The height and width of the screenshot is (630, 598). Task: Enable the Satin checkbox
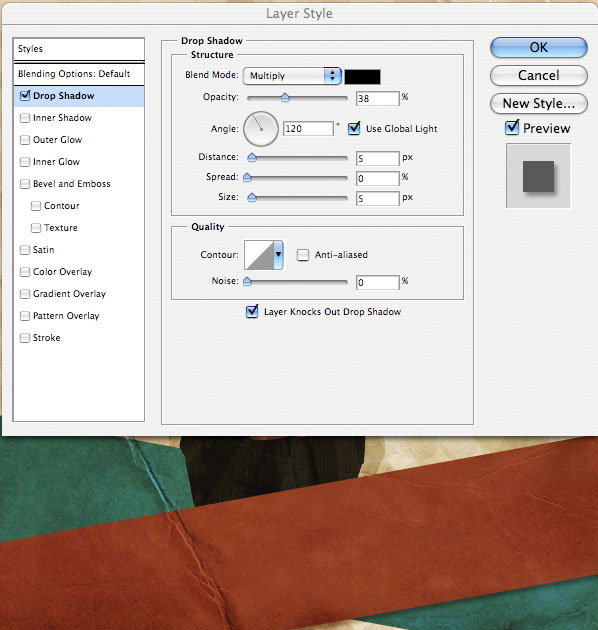[x=25, y=250]
